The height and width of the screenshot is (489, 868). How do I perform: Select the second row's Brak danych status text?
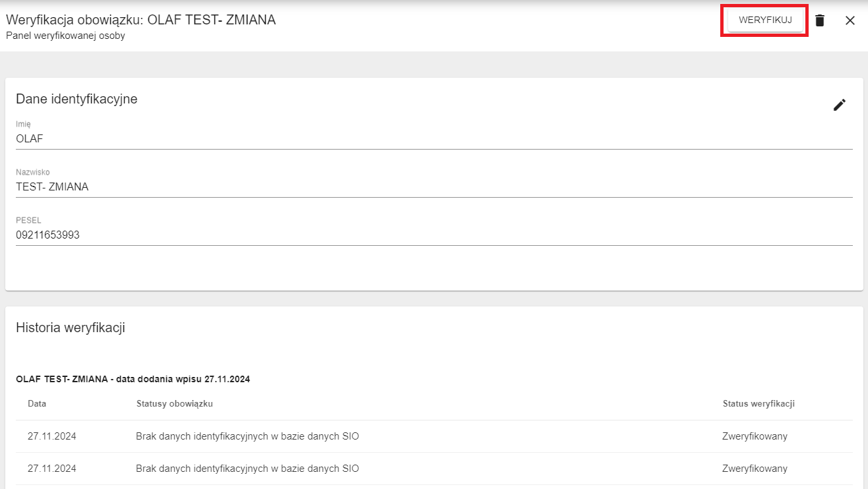(247, 469)
